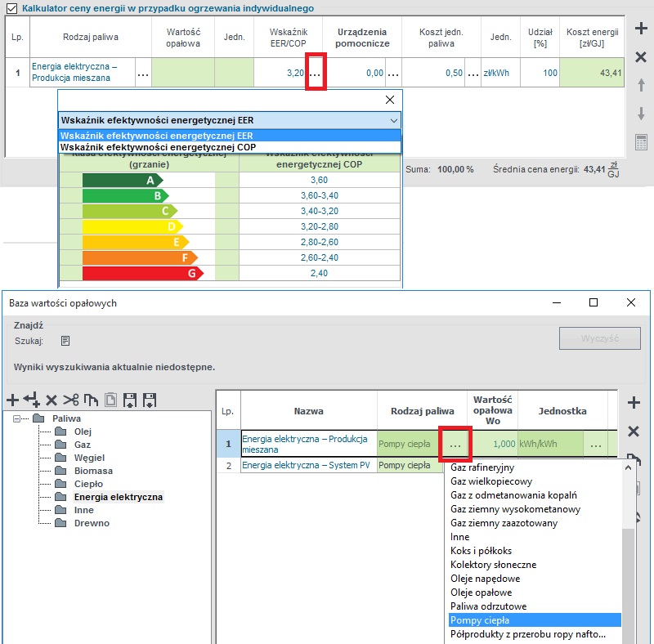
Task: Click the Nazwa column header
Action: [309, 411]
